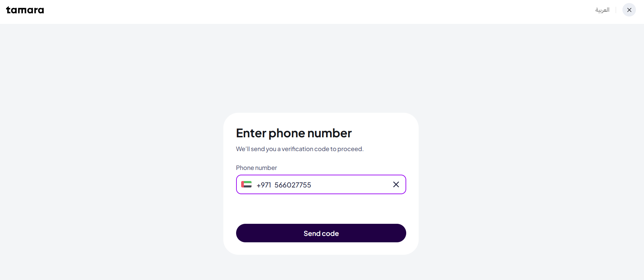644x280 pixels.
Task: Switch language to العربية
Action: [602, 10]
